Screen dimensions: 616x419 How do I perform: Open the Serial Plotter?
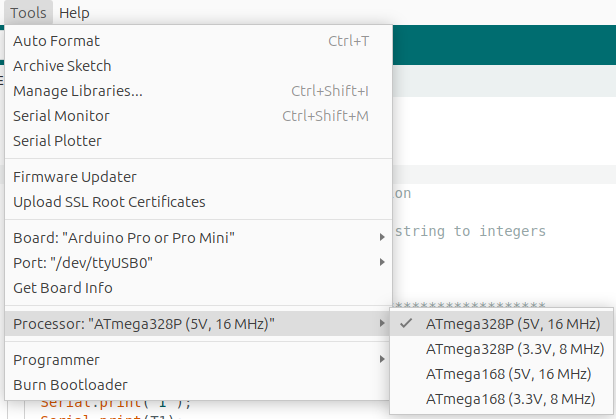(x=199, y=141)
